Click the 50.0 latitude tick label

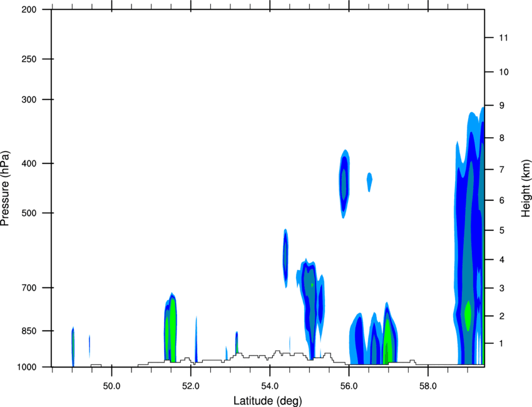(x=111, y=386)
